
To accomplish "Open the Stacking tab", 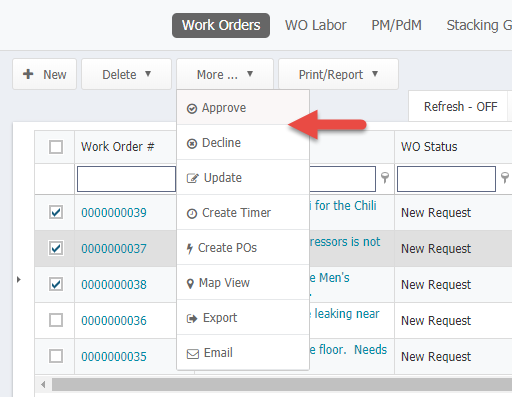I will tap(479, 25).
